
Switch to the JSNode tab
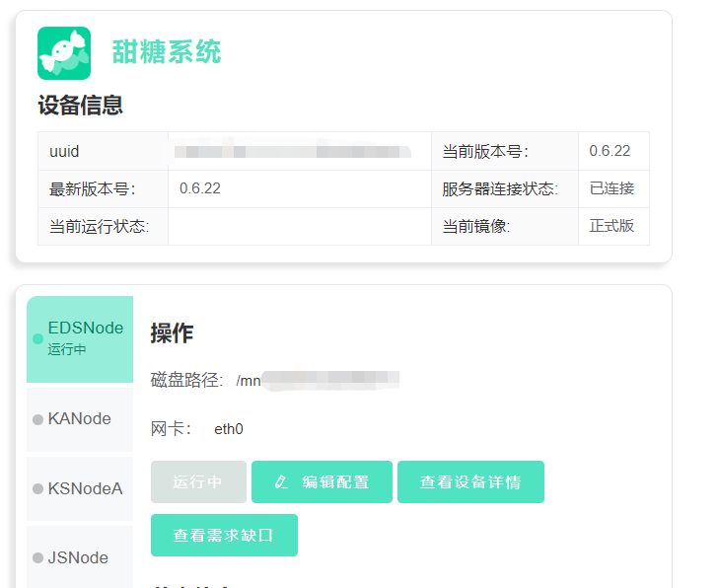pos(78,557)
